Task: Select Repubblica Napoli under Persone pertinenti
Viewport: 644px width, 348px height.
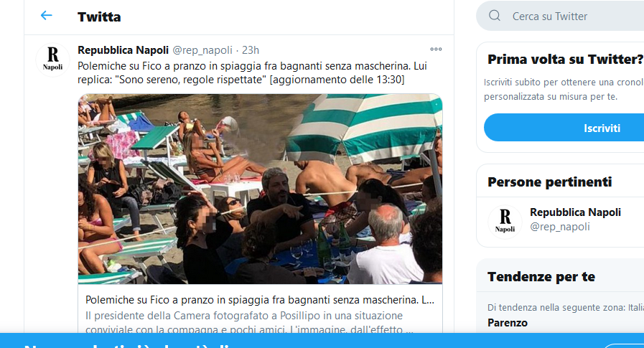Action: pyautogui.click(x=575, y=212)
